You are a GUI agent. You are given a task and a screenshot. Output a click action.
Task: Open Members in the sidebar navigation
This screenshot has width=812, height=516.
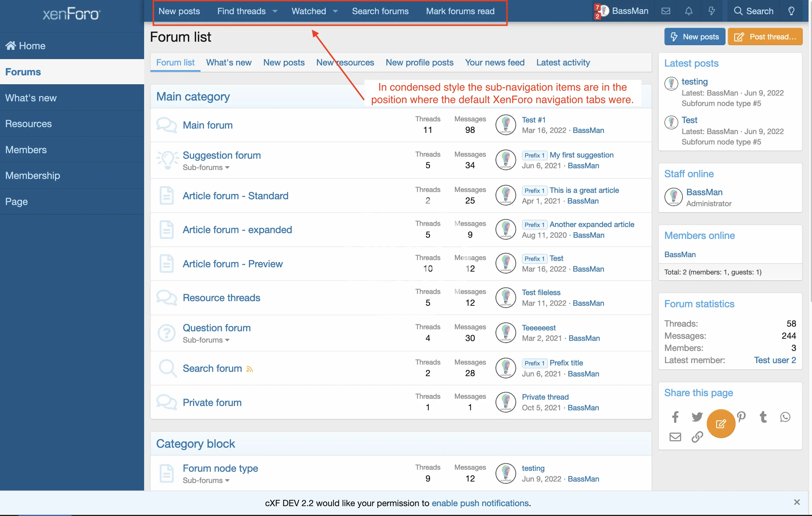pyautogui.click(x=26, y=149)
